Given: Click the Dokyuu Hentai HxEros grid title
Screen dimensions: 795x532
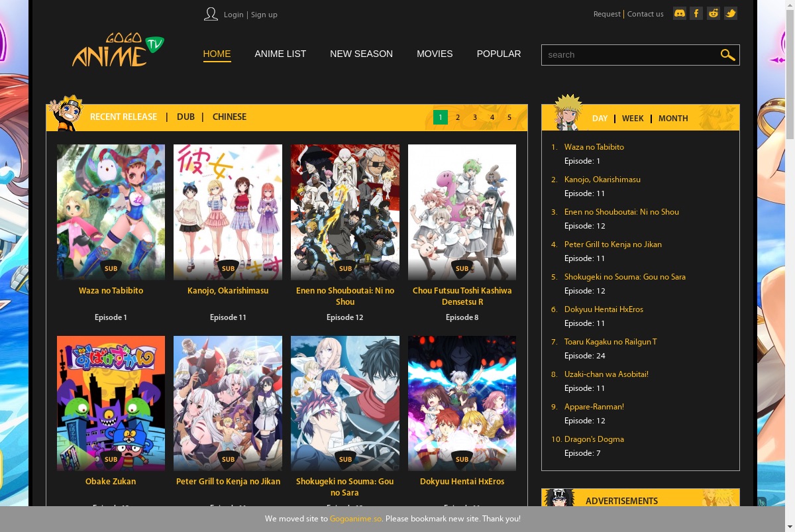Looking at the screenshot, I should (462, 482).
